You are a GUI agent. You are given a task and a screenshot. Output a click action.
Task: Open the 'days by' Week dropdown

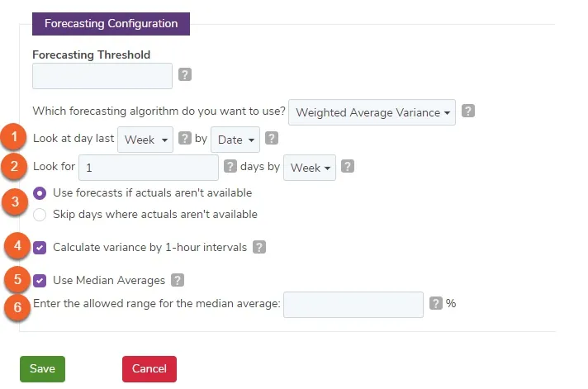[310, 168]
